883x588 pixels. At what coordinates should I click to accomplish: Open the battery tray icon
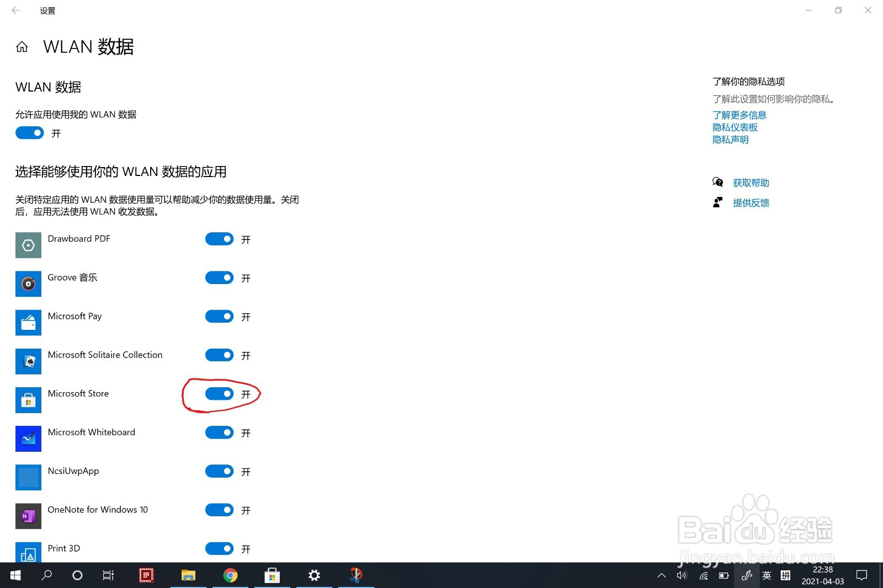coord(724,575)
